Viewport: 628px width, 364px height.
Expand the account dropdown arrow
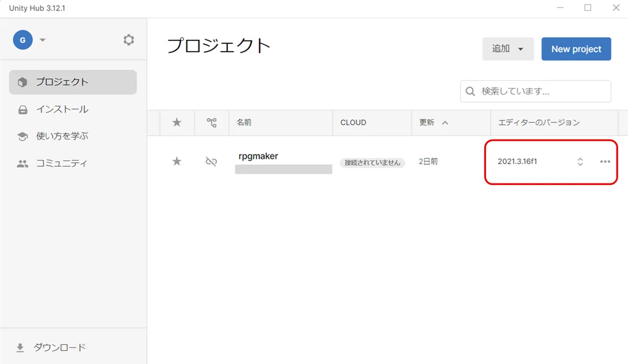point(43,40)
